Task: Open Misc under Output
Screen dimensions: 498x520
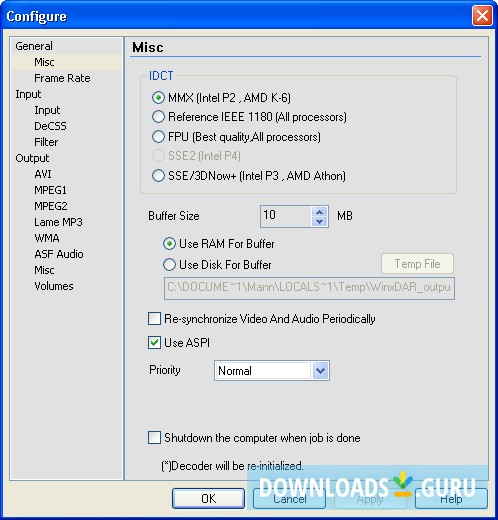Action: coord(44,270)
